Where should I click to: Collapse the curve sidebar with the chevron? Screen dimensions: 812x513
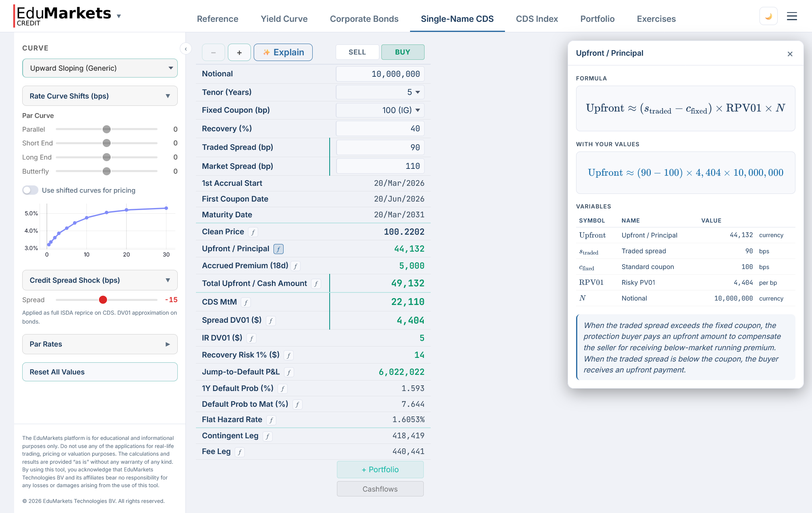click(185, 48)
